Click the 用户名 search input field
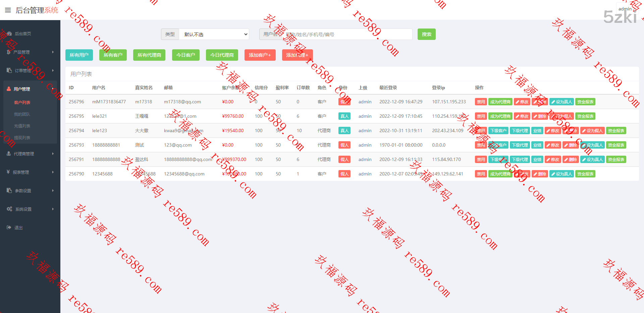This screenshot has width=644, height=313. coord(347,34)
